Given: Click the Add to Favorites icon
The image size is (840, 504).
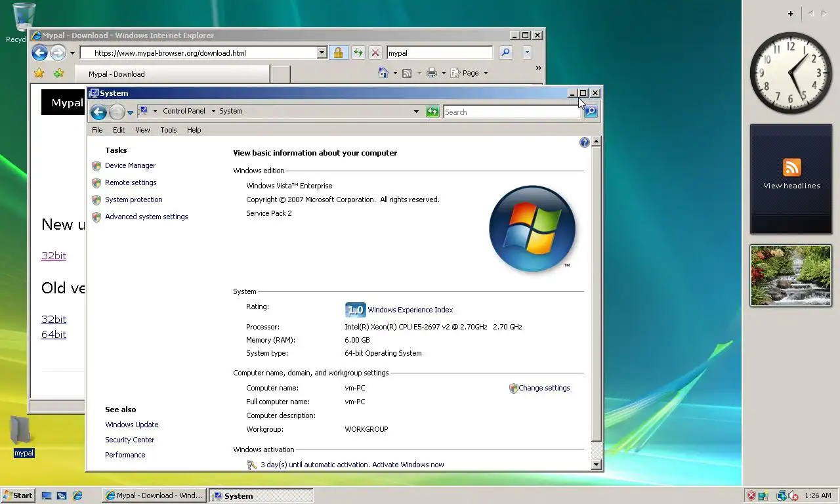Looking at the screenshot, I should (59, 73).
